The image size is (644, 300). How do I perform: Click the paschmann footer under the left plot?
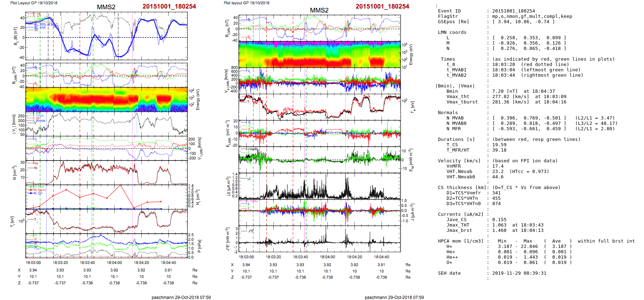[x=181, y=297]
